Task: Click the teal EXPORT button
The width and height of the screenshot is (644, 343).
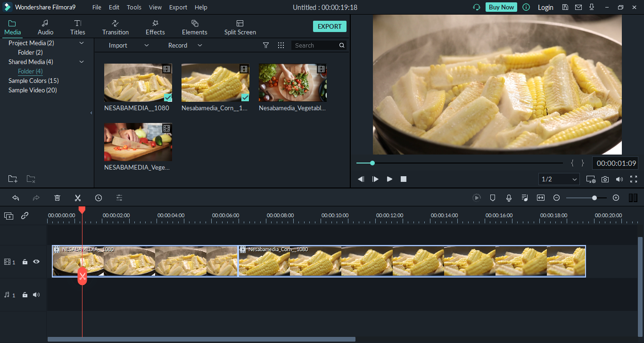Action: click(x=330, y=26)
